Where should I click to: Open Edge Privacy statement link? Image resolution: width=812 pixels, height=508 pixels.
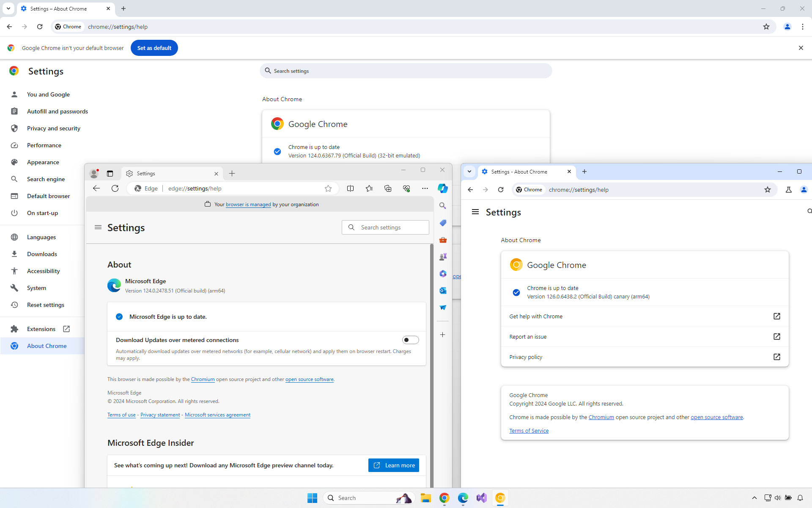pos(160,415)
